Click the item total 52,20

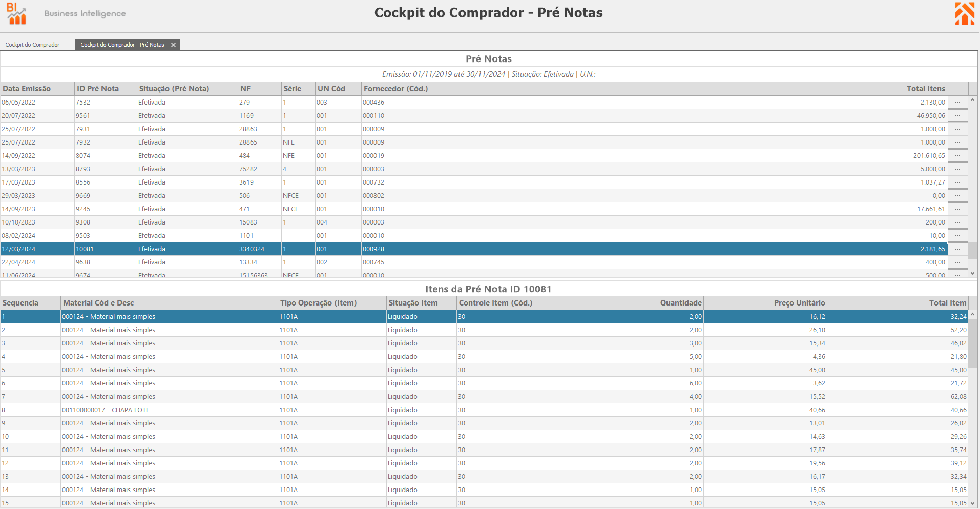(x=958, y=330)
